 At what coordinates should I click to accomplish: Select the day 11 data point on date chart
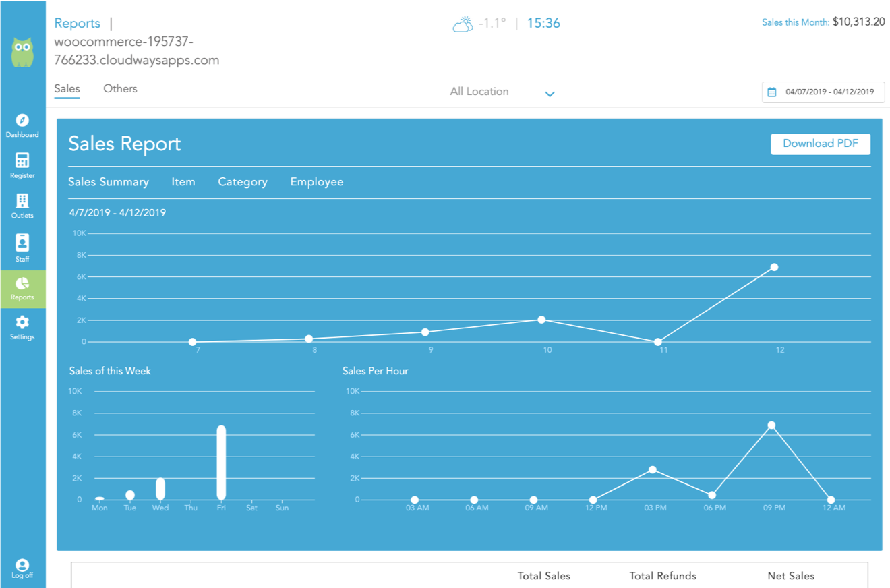point(658,342)
